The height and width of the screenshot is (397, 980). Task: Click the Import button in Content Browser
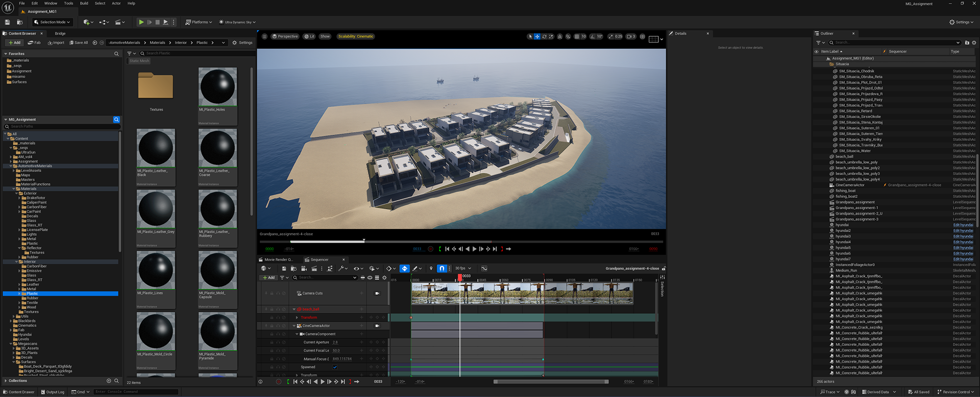pos(56,43)
